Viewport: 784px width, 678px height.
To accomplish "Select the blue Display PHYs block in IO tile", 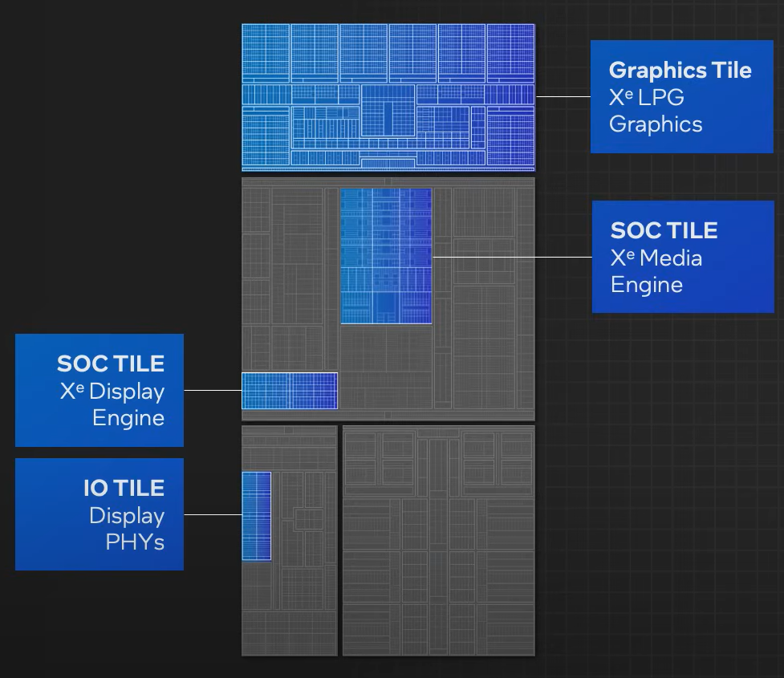I will 257,516.
